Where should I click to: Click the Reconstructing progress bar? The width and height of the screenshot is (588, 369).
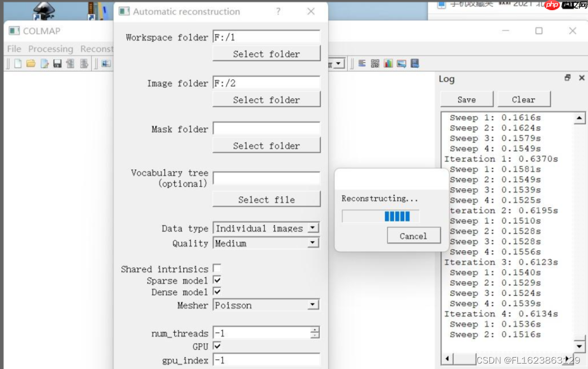pyautogui.click(x=381, y=216)
